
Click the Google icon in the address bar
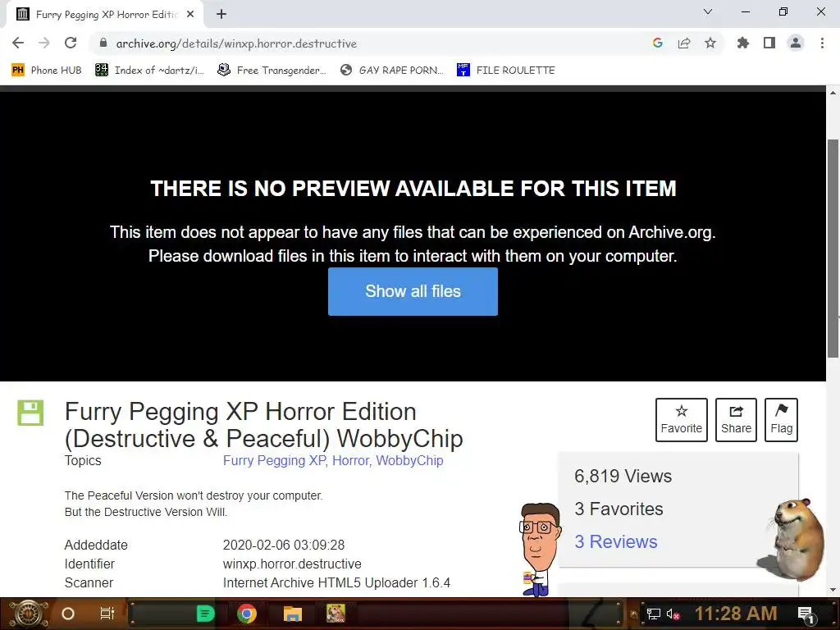pos(658,43)
